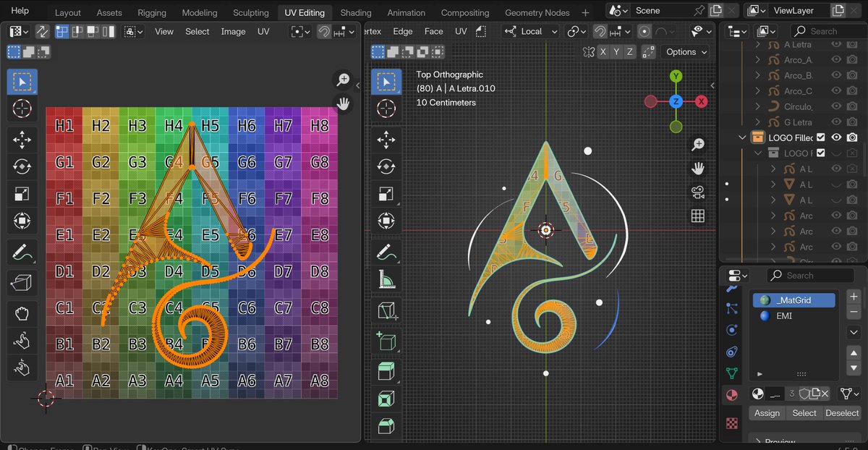Viewport: 868px width, 450px height.
Task: Open the Help menu
Action: coord(20,11)
